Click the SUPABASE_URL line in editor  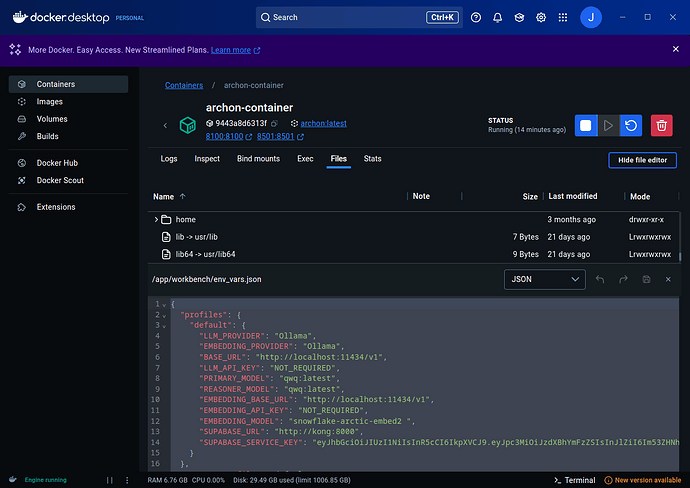(281, 432)
